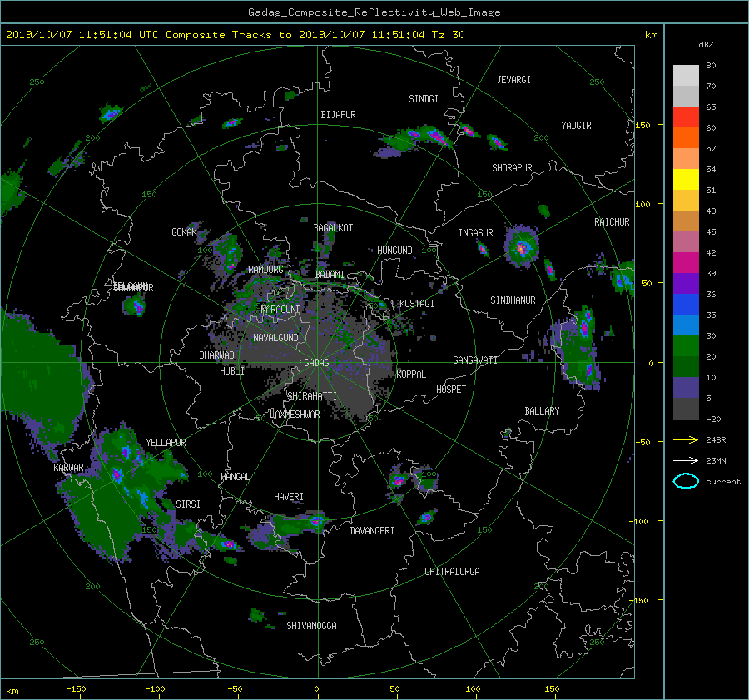Click the BALLARY city label
This screenshot has width=749, height=700.
coord(542,411)
